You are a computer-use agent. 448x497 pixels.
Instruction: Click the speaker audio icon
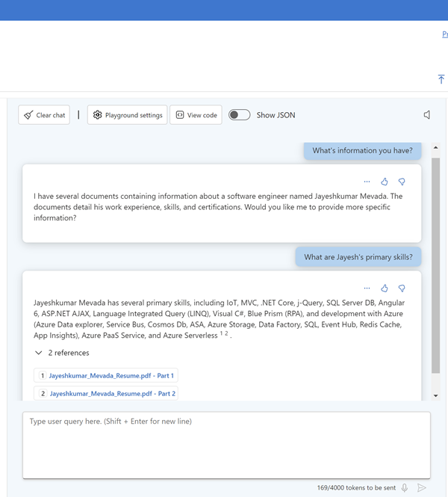click(x=427, y=115)
